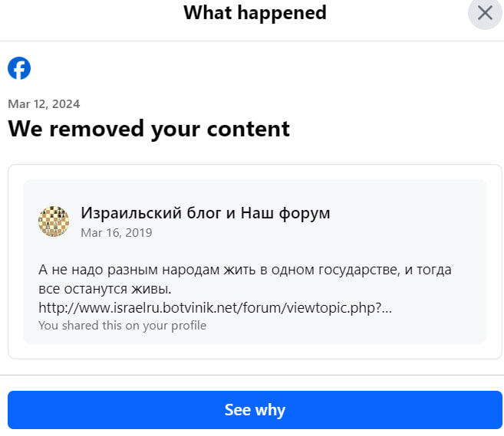The image size is (504, 436).
Task: Click the blue Facebook logo icon
Action: pyautogui.click(x=19, y=68)
